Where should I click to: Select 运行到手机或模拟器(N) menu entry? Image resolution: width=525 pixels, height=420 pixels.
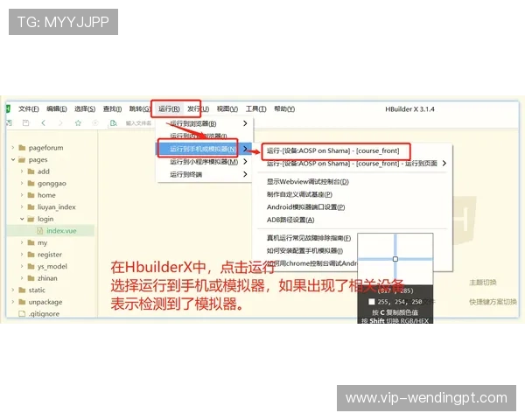pyautogui.click(x=205, y=149)
